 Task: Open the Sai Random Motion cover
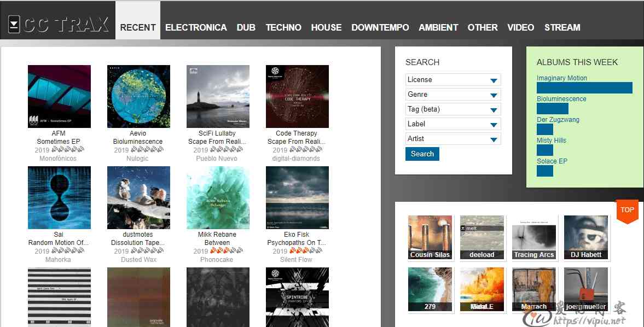(x=59, y=198)
